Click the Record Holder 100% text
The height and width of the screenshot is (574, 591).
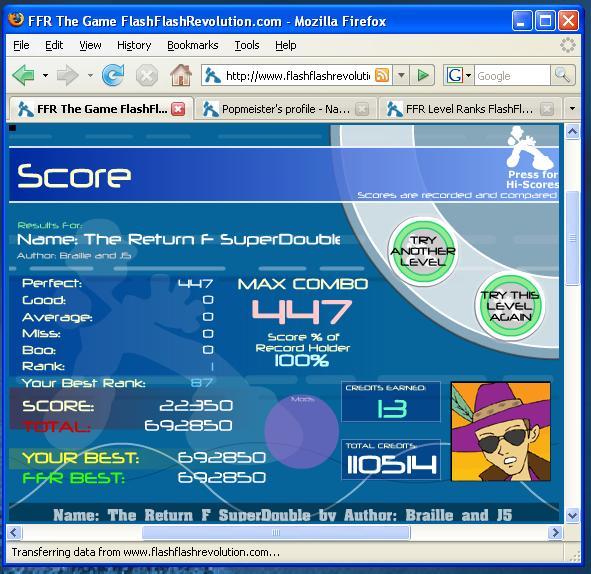302,361
